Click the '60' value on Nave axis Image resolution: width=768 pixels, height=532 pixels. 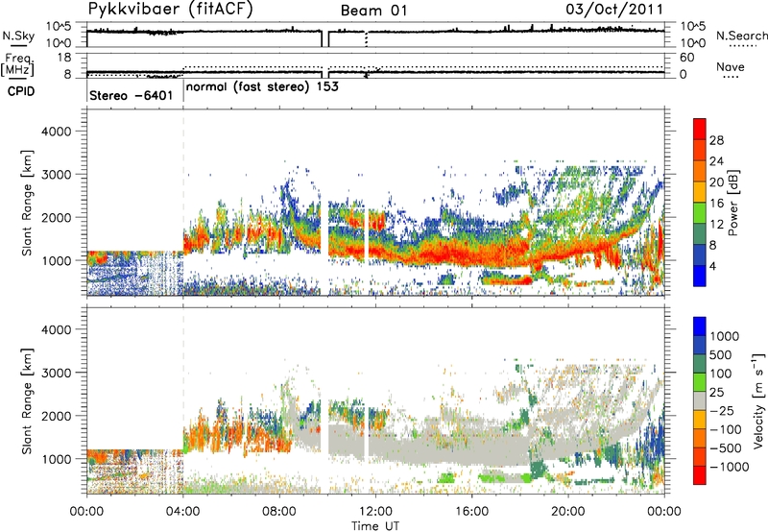pos(686,58)
